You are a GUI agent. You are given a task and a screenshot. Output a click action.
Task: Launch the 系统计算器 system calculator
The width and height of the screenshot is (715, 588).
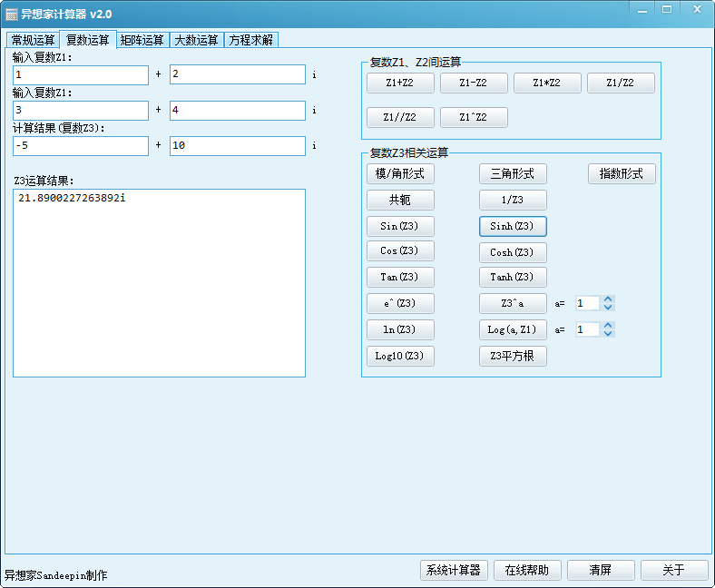point(454,570)
